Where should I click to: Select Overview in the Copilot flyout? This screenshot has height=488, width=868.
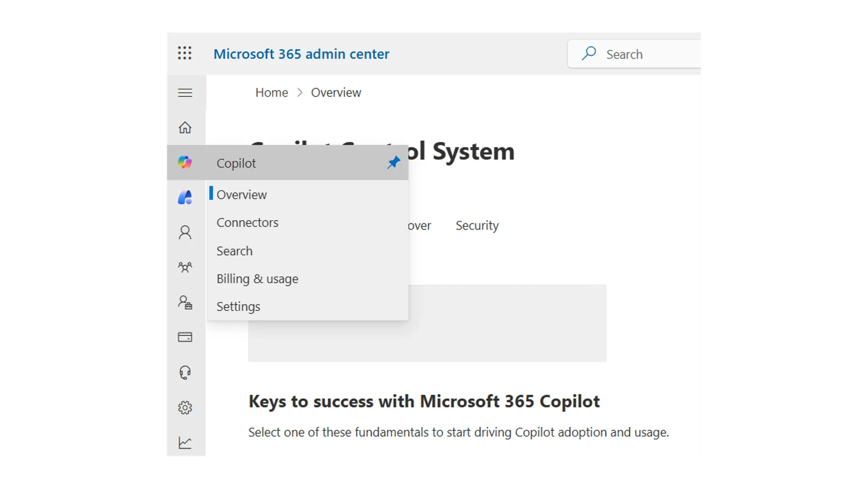click(x=241, y=195)
